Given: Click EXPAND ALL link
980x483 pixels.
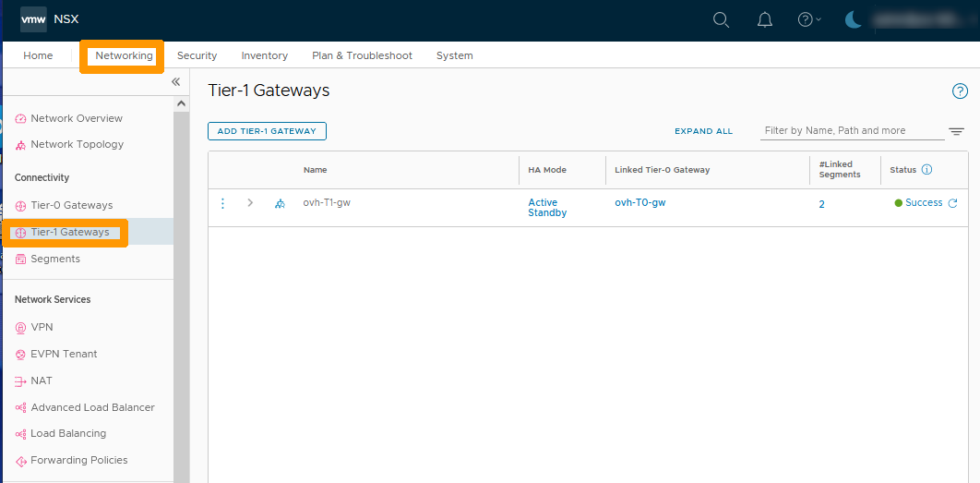Looking at the screenshot, I should [x=704, y=131].
